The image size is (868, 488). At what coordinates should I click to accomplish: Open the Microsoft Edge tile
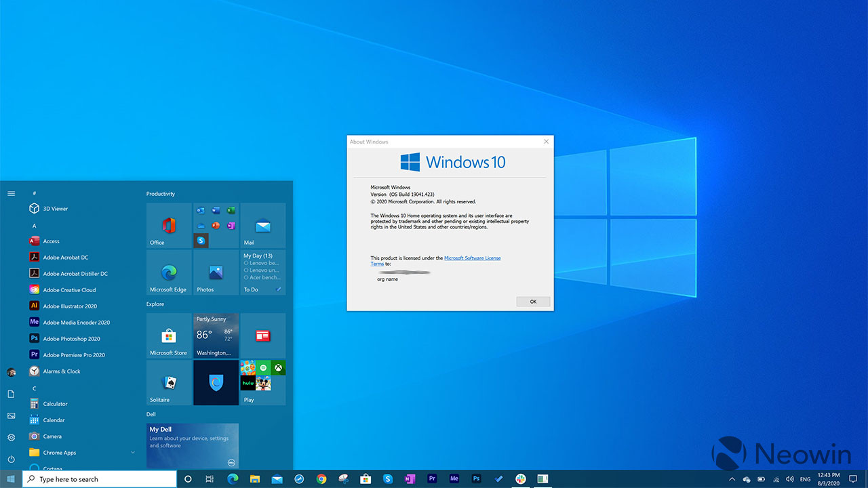tap(169, 272)
